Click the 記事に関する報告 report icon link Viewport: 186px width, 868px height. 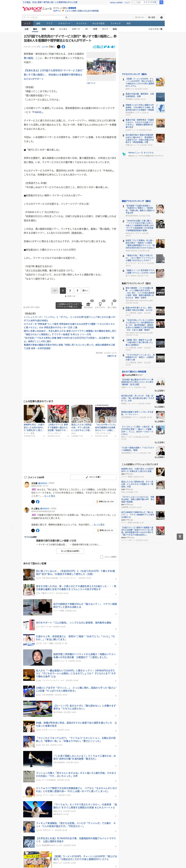coord(32,307)
